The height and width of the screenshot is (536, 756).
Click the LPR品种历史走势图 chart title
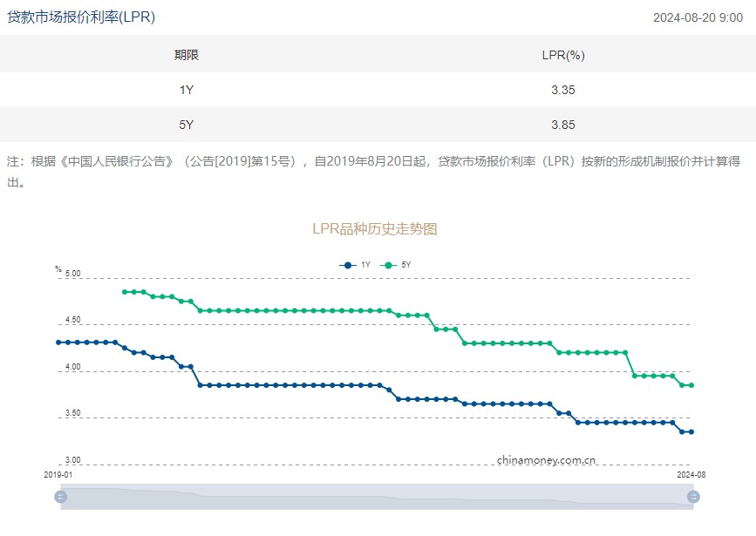tap(374, 229)
